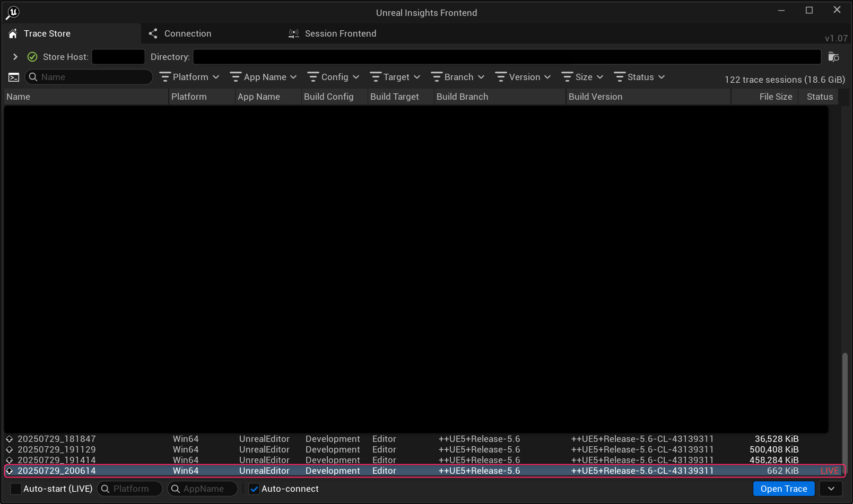Click the console terminal icon beside Name search
This screenshot has height=504, width=853.
click(14, 77)
